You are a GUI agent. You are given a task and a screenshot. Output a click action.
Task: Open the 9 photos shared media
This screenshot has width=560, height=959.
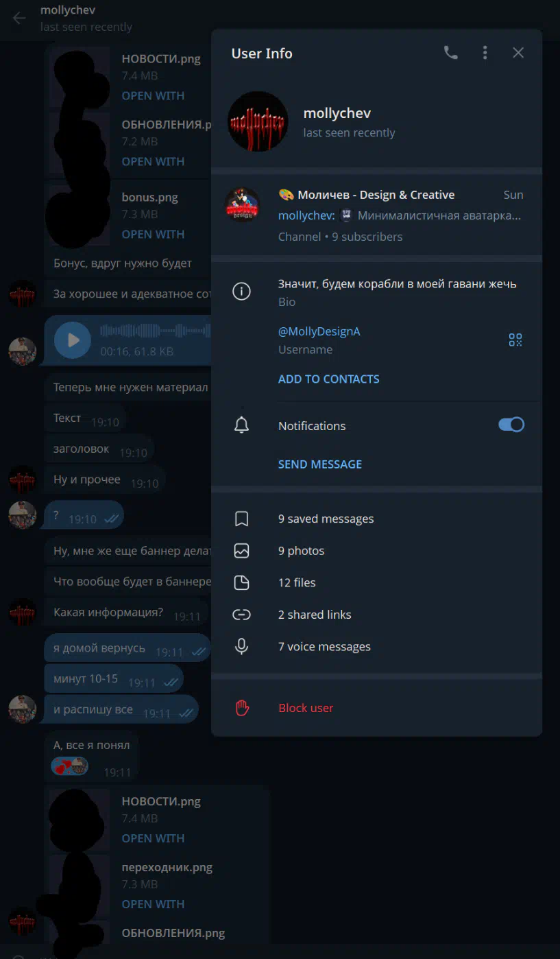[x=376, y=551]
